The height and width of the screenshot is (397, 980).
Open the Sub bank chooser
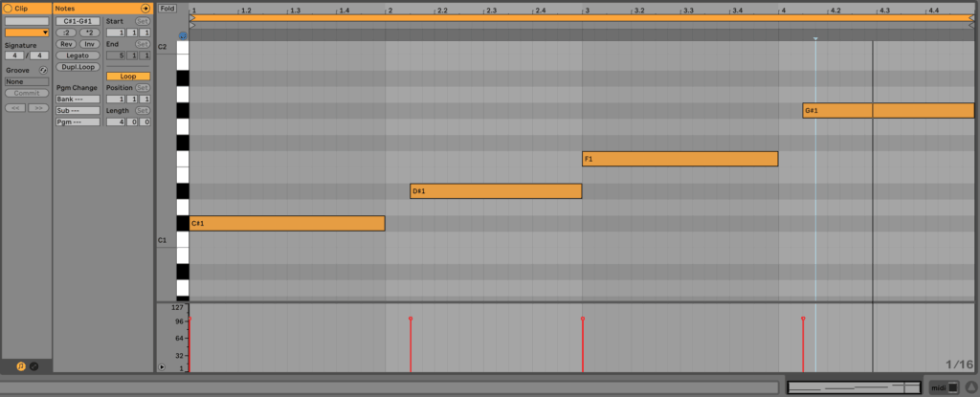tap(78, 111)
